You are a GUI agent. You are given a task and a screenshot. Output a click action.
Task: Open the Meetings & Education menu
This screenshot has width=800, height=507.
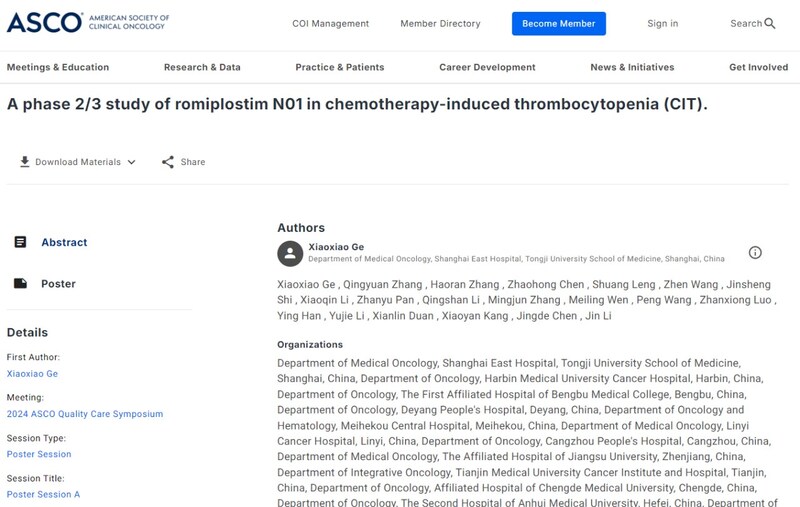(58, 67)
